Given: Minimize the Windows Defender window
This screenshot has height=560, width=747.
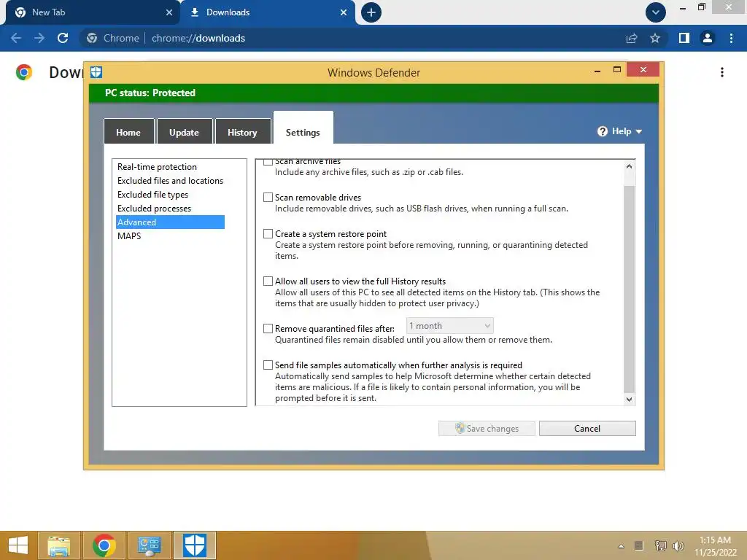Looking at the screenshot, I should tap(597, 71).
